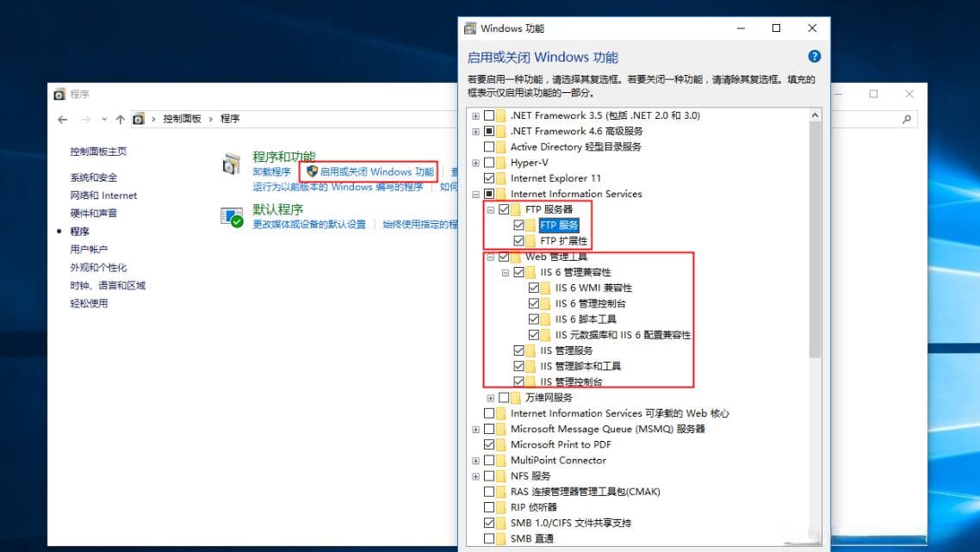
Task: Open 时钟、语言和区域 category
Action: (108, 286)
